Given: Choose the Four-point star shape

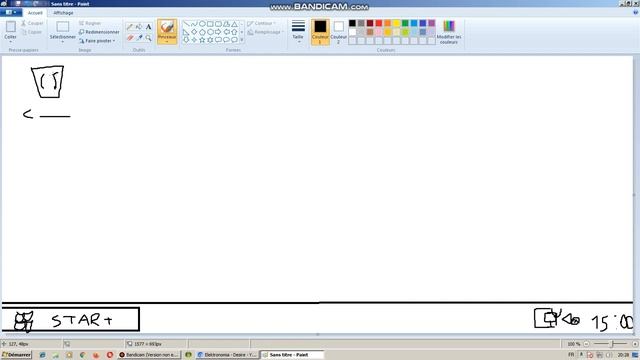Looking at the screenshot, I should (x=194, y=40).
